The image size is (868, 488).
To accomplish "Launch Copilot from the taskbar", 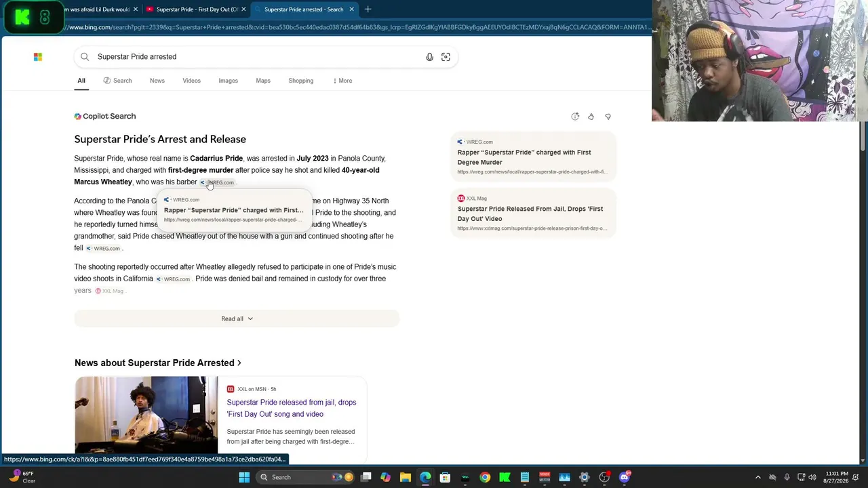I will [x=386, y=477].
